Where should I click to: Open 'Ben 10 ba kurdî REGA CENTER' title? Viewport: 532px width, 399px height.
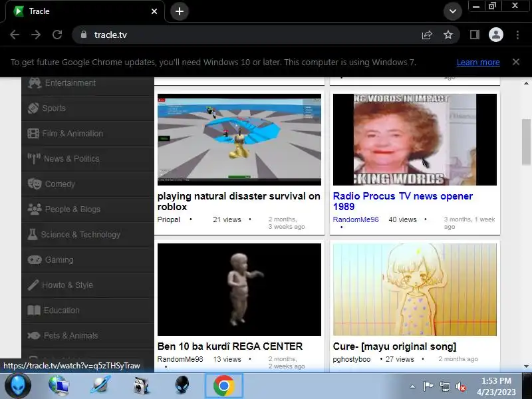pyautogui.click(x=230, y=346)
